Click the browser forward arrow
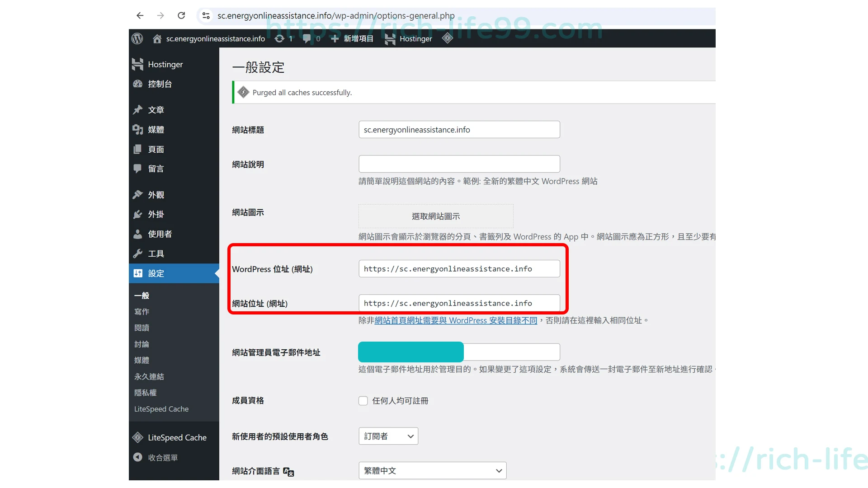868x488 pixels. [160, 15]
